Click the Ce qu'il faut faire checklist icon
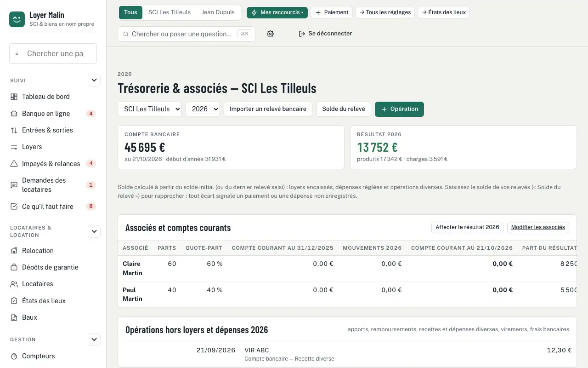The height and width of the screenshot is (368, 588). [x=14, y=207]
